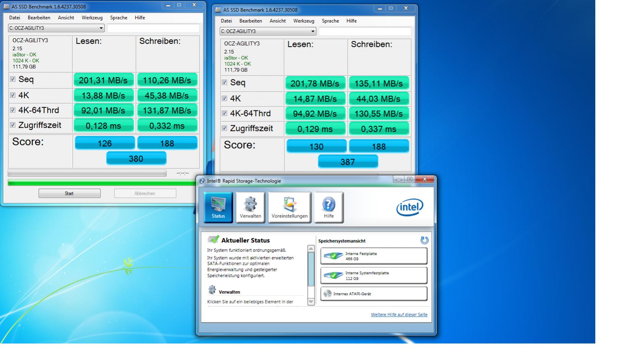This screenshot has width=644, height=362.
Task: Click the left AS SSD Benchmark window icon
Action: click(6, 6)
